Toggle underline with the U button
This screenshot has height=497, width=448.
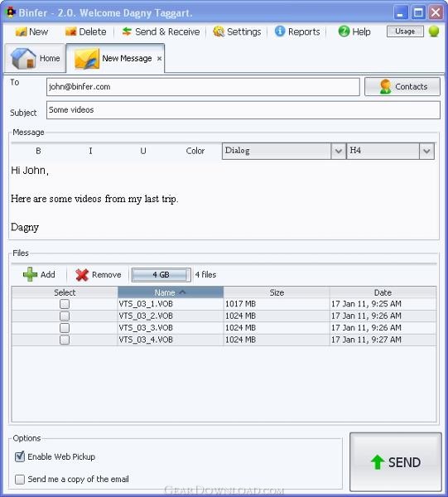coord(143,151)
